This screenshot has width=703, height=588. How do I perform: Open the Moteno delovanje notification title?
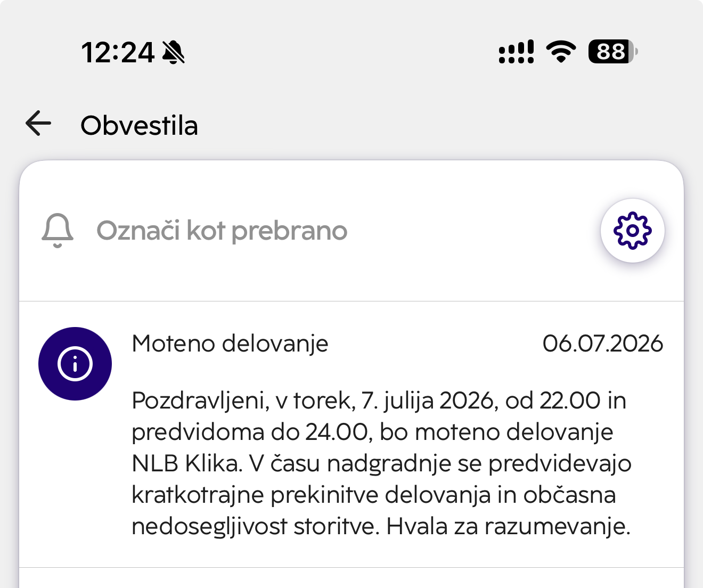tap(230, 344)
